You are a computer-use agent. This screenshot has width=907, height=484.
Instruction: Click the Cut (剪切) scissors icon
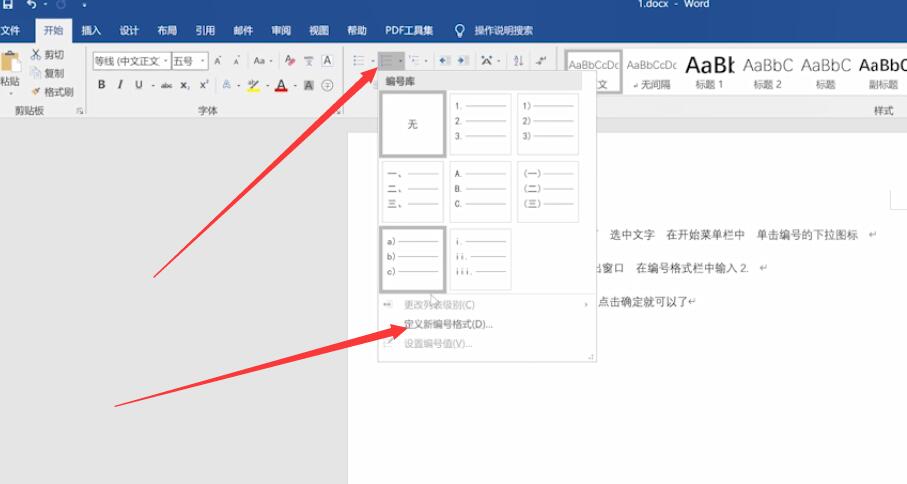pos(36,54)
